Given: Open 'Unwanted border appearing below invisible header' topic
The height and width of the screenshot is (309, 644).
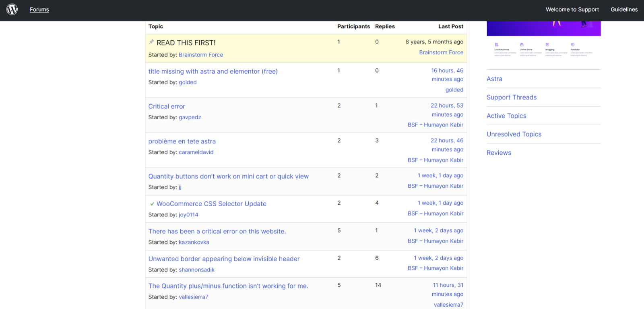Looking at the screenshot, I should pyautogui.click(x=224, y=259).
